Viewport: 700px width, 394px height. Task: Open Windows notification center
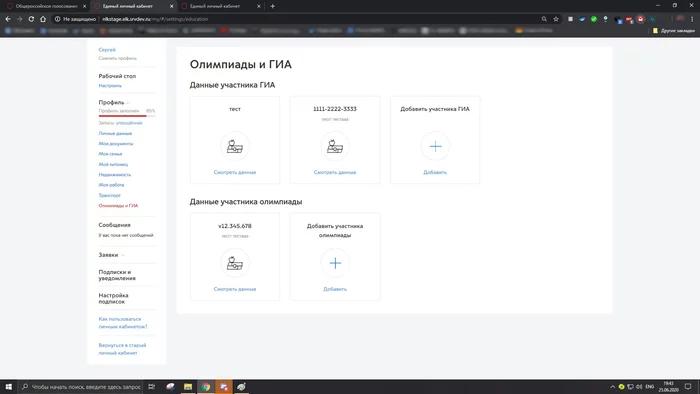pos(688,387)
